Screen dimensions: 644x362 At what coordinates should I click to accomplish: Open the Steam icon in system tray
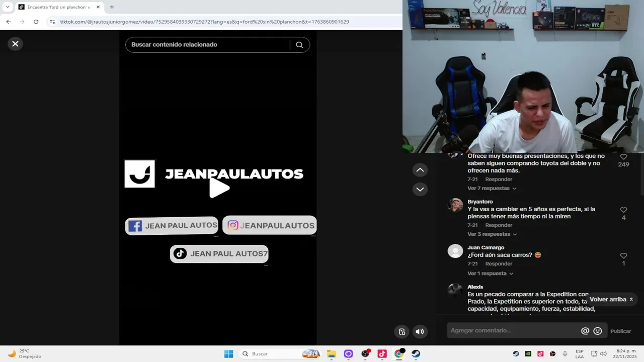click(516, 354)
